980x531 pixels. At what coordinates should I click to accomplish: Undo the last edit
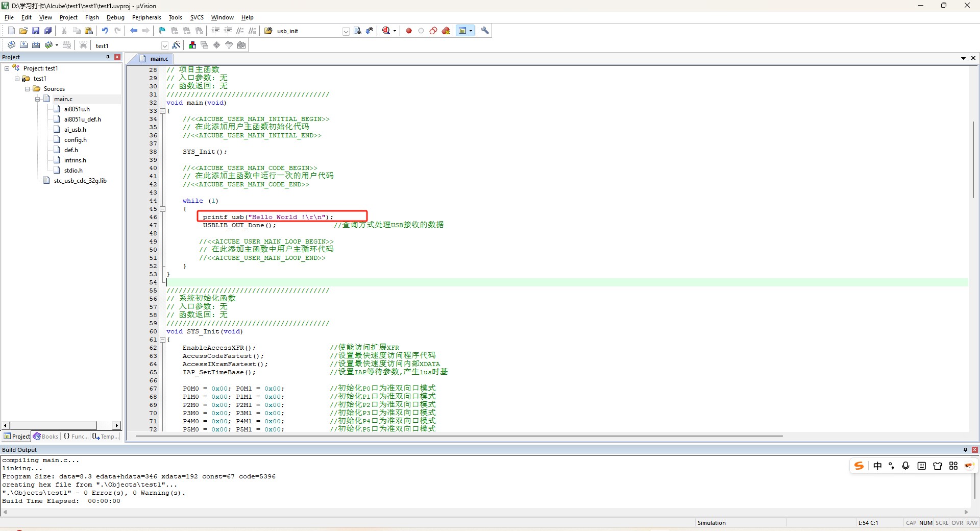click(105, 31)
